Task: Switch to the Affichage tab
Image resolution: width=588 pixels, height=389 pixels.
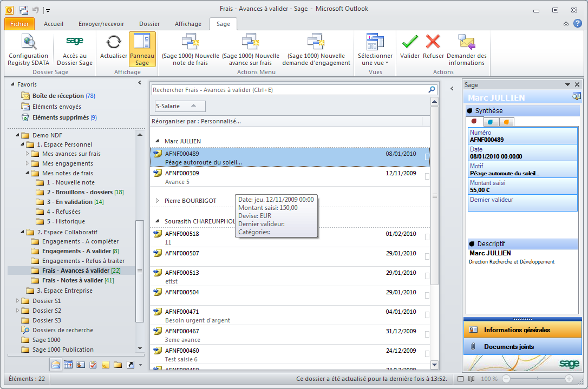Action: coord(188,24)
